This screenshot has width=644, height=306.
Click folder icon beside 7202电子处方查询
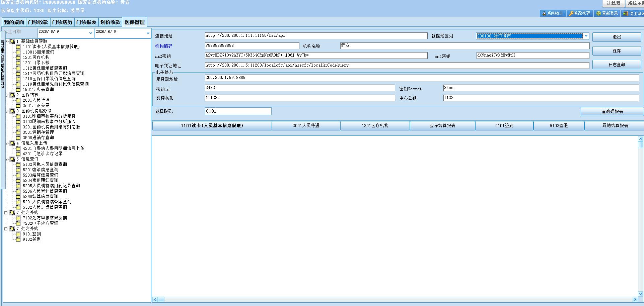pos(18,223)
